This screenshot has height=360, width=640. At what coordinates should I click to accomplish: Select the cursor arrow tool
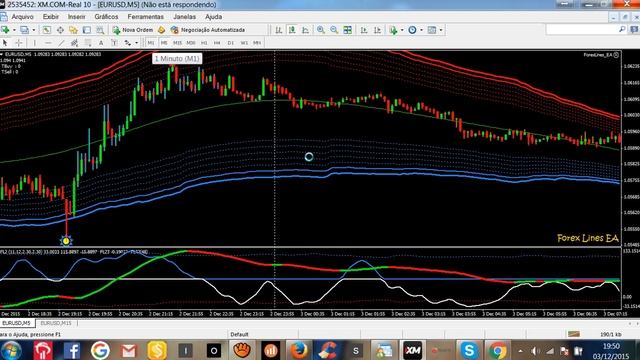(x=5, y=42)
